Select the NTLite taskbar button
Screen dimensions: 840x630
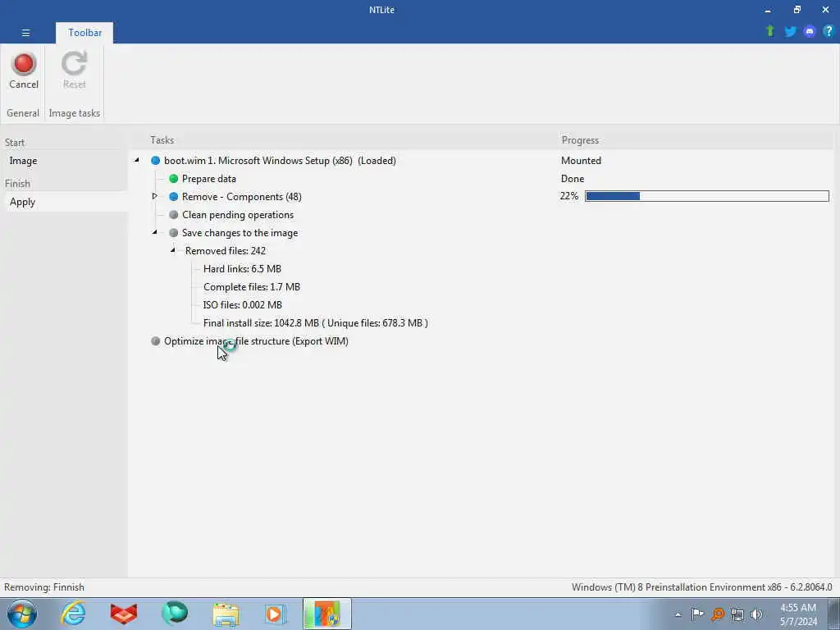[326, 614]
